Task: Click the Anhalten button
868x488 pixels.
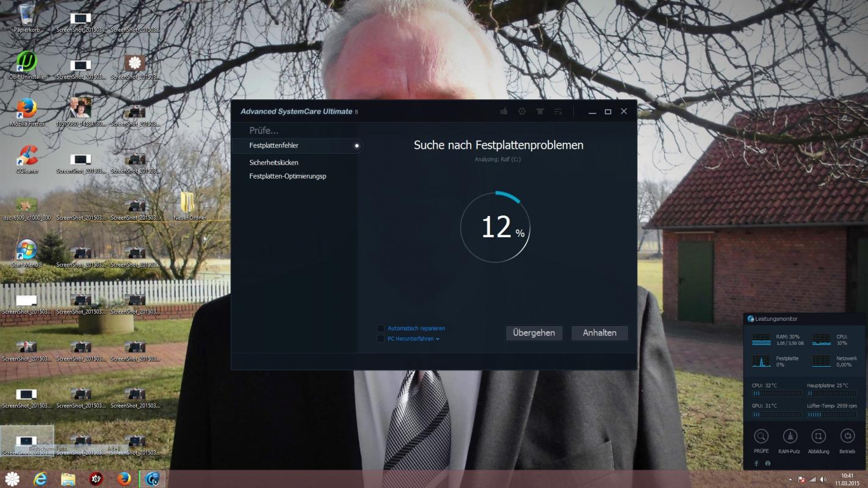Action: tap(599, 332)
